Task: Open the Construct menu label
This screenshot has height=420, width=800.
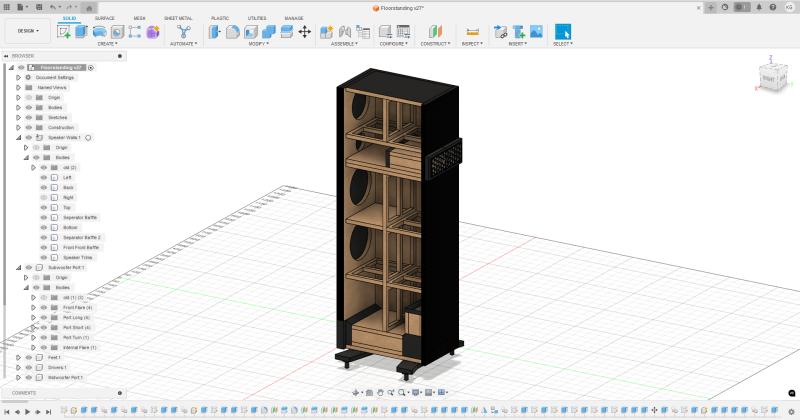Action: 435,44
